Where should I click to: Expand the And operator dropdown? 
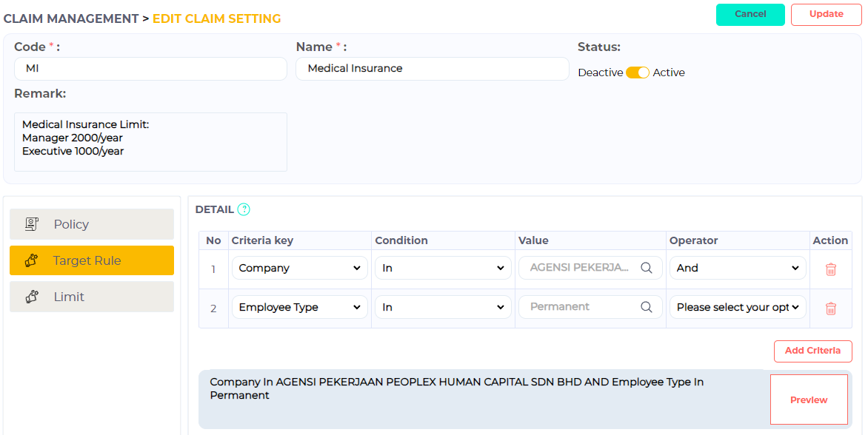coord(737,268)
